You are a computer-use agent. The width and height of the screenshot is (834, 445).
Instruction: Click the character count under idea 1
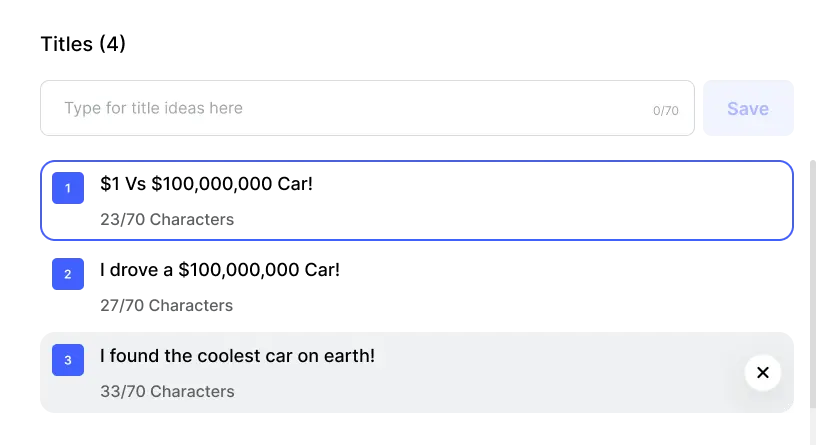(167, 221)
